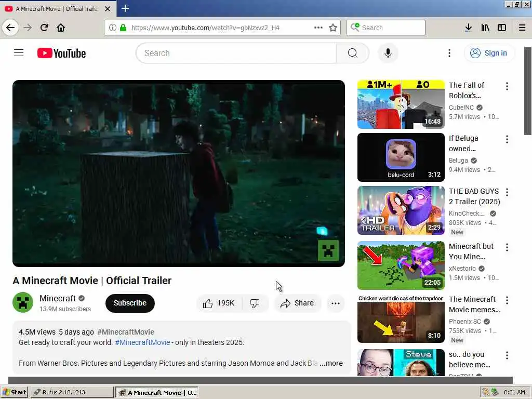Viewport: 532px width, 399px height.
Task: Click the browser Search box
Action: pos(386,28)
